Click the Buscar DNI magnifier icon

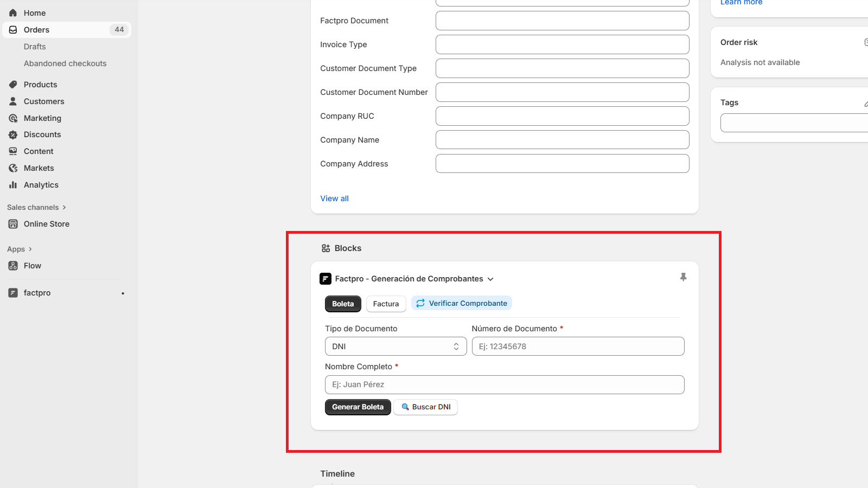405,407
